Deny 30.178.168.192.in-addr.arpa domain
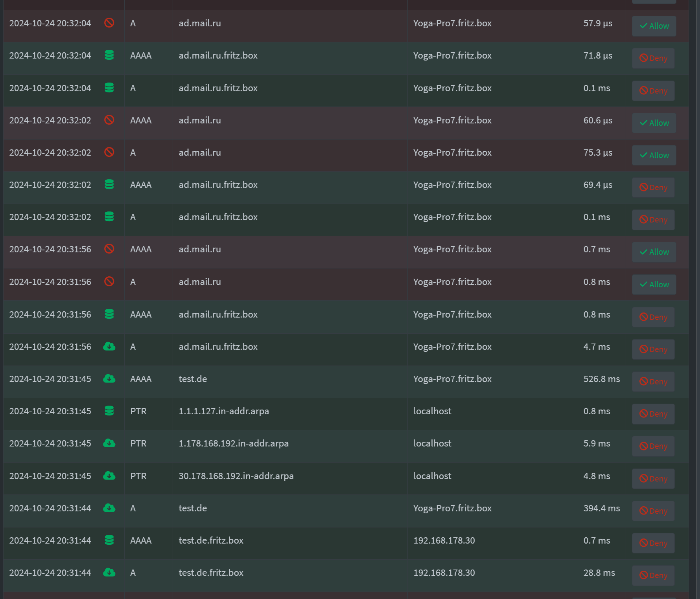Image resolution: width=700 pixels, height=599 pixels. (x=653, y=479)
